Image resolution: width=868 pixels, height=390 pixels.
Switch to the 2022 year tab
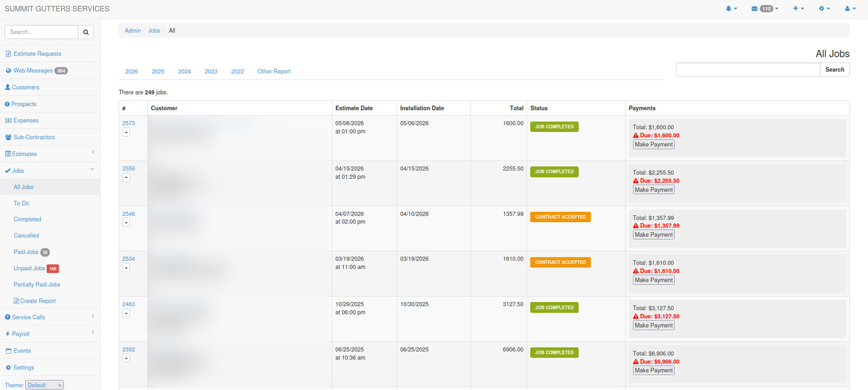point(238,72)
